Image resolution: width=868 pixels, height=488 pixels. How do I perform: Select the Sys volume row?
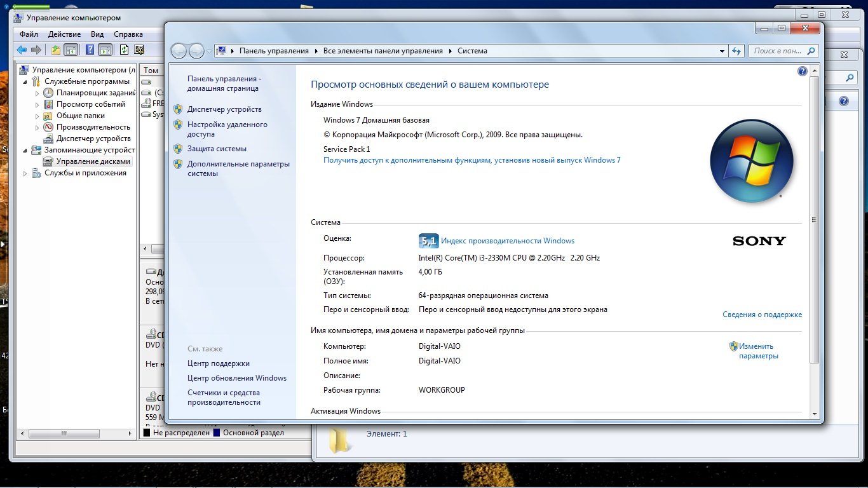152,115
